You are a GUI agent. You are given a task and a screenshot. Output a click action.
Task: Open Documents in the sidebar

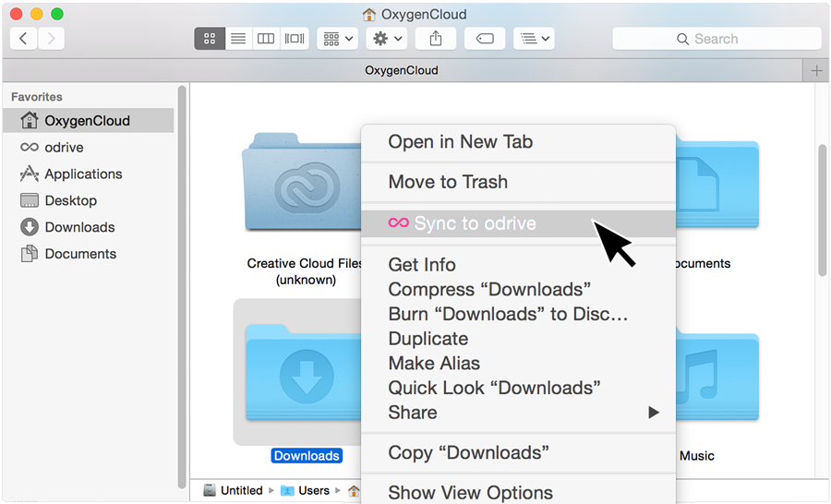pyautogui.click(x=88, y=254)
